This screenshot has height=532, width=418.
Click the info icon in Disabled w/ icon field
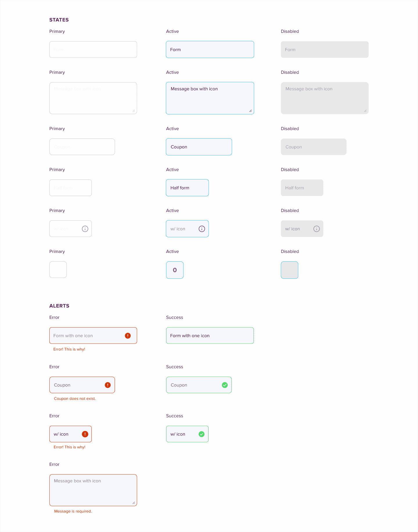316,229
